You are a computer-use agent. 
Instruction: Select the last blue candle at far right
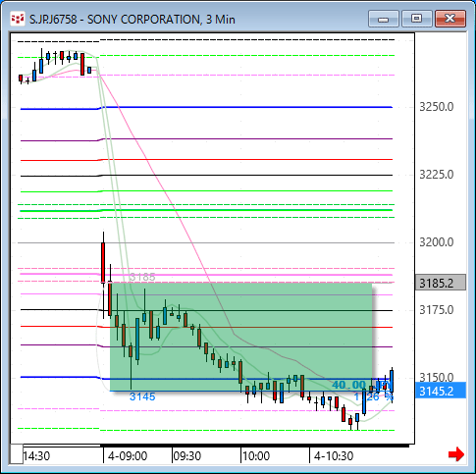[x=392, y=381]
